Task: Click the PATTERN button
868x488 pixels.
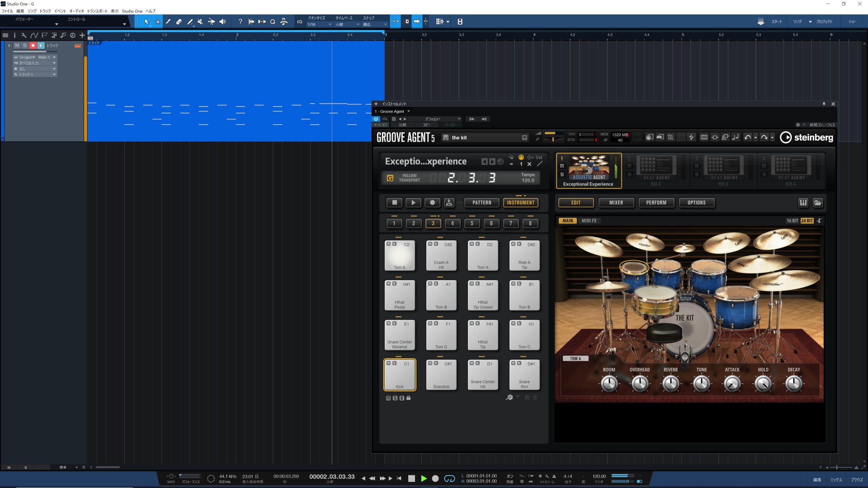Action: (481, 203)
